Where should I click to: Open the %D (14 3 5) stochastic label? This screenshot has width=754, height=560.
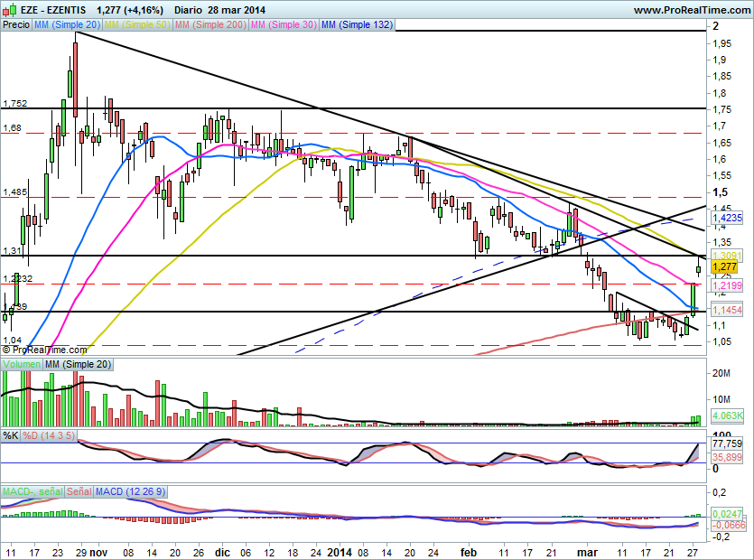[49, 435]
